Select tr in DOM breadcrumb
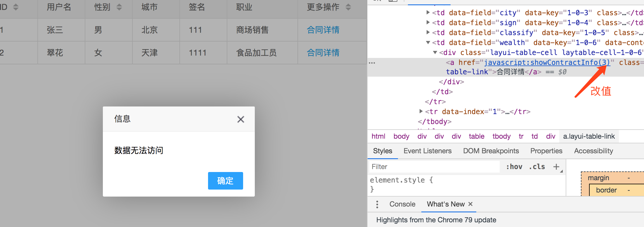Image resolution: width=644 pixels, height=227 pixels. tap(521, 136)
